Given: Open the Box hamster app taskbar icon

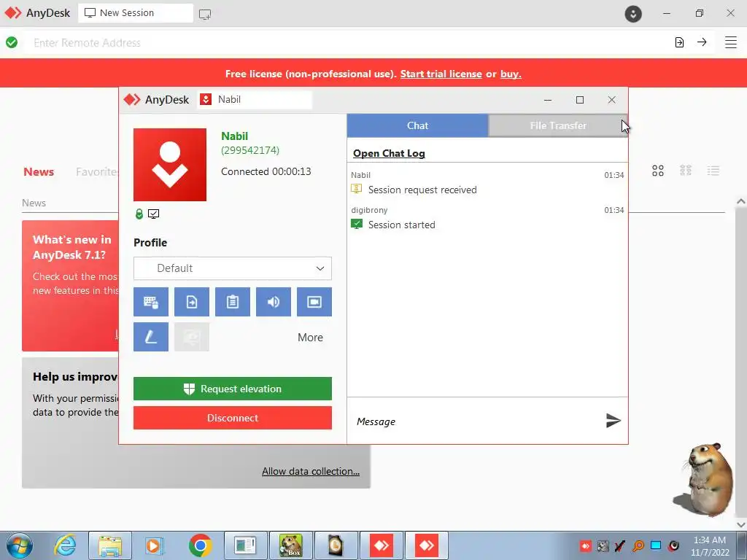Looking at the screenshot, I should [x=290, y=545].
